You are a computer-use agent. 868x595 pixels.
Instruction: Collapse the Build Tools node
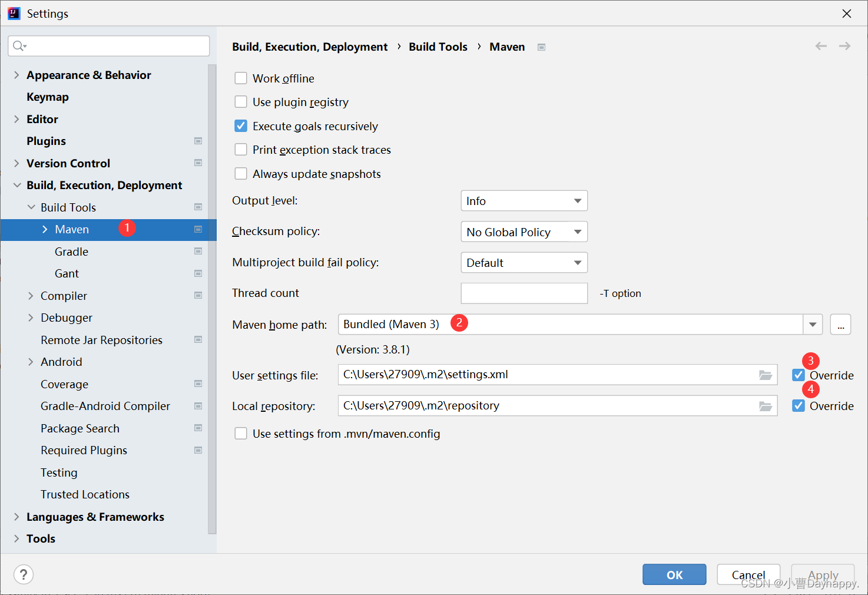pyautogui.click(x=31, y=207)
